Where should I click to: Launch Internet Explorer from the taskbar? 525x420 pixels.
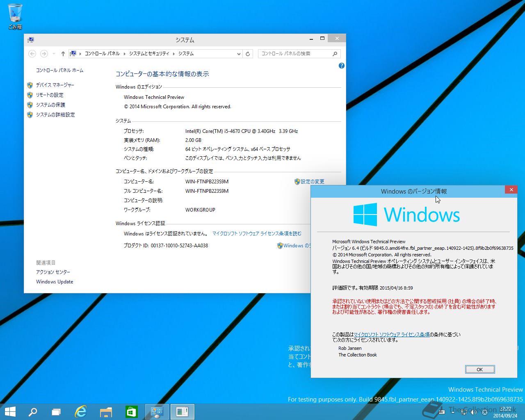click(x=81, y=411)
